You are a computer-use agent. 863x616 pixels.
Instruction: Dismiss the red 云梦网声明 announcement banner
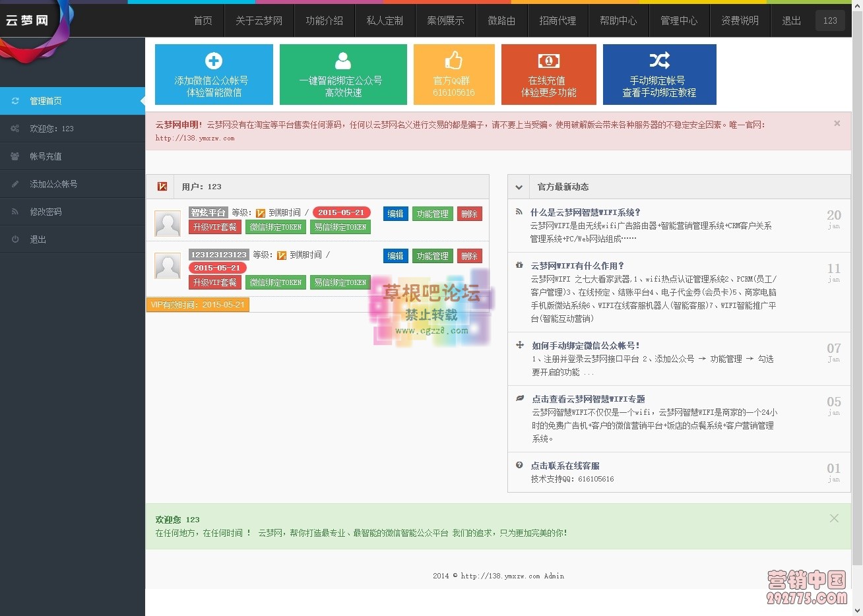(x=837, y=123)
